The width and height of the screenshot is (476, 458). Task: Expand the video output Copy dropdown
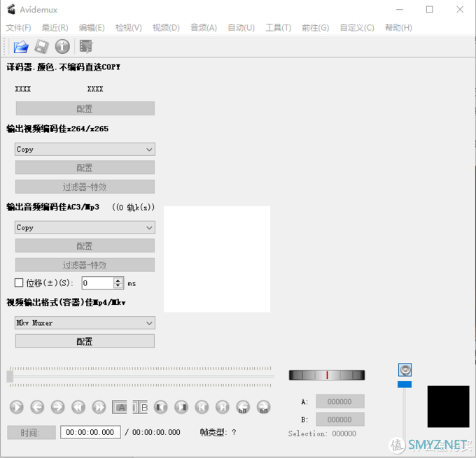coord(85,149)
